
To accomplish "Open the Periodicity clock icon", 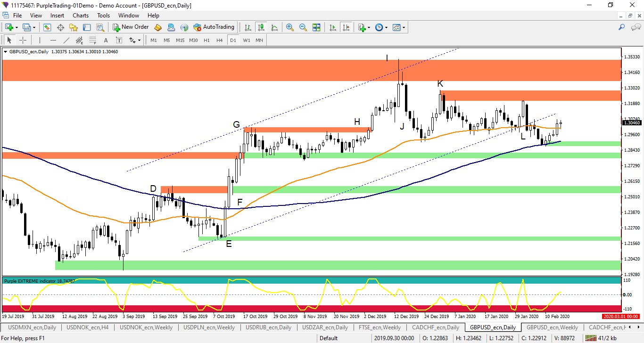I will 379,27.
